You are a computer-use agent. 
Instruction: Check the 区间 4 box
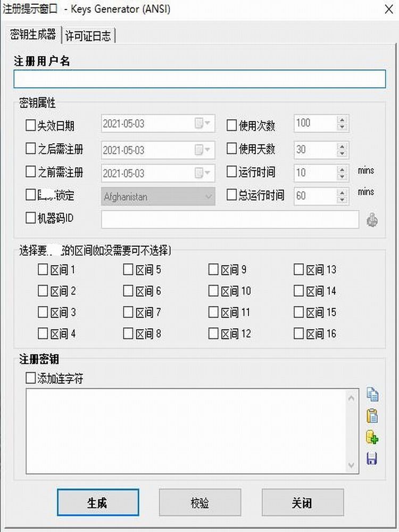pos(43,334)
